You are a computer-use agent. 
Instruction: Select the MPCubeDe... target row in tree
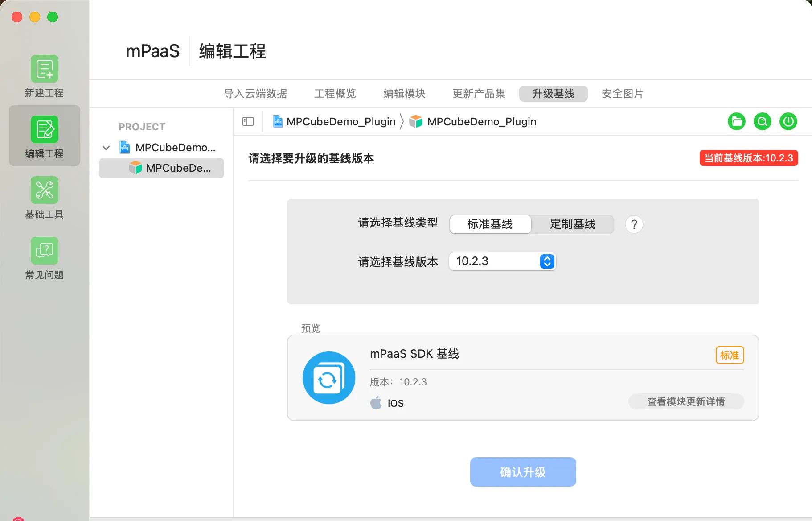tap(161, 168)
